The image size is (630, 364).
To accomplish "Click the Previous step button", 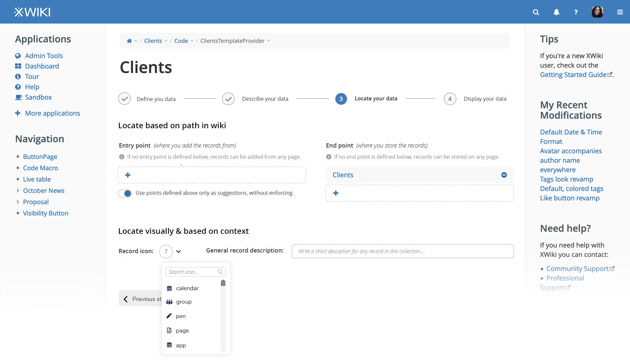I will click(141, 299).
